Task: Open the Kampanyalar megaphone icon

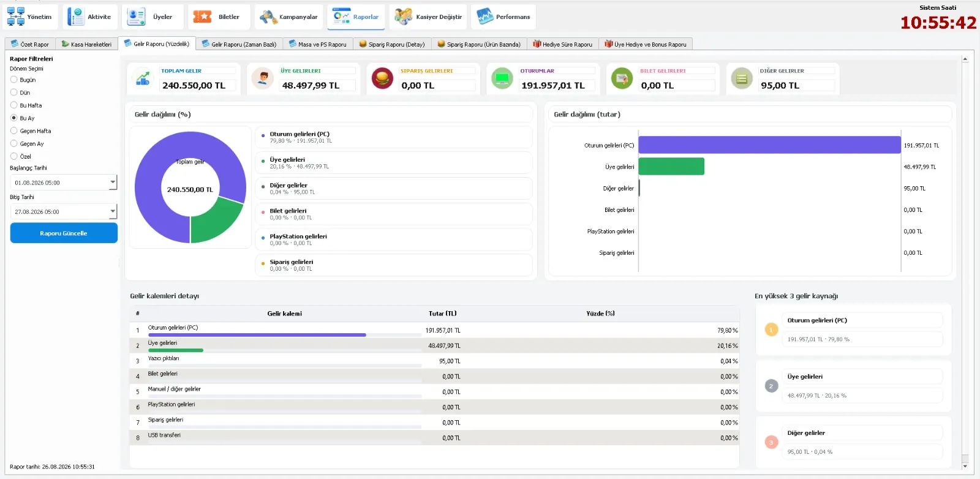Action: pos(268,17)
